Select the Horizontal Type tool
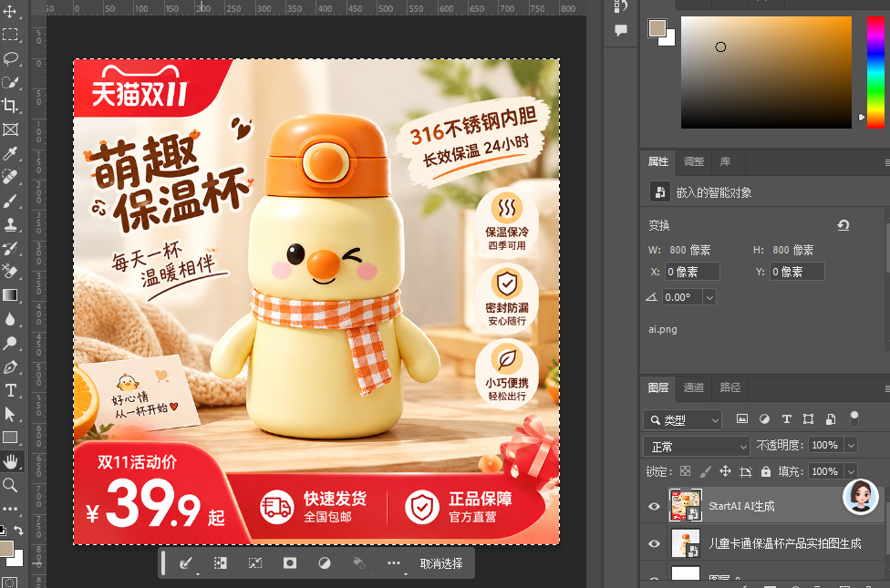Viewport: 890px width, 588px height. (10, 390)
